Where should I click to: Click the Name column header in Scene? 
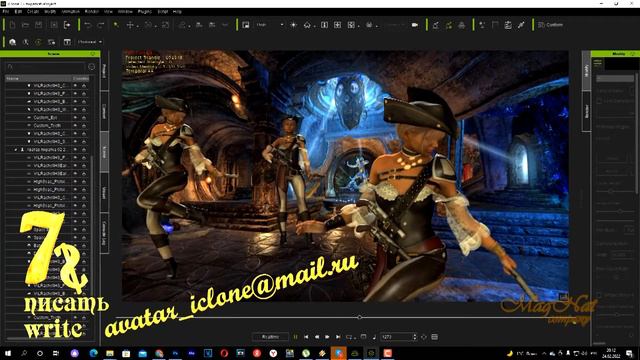click(x=38, y=78)
